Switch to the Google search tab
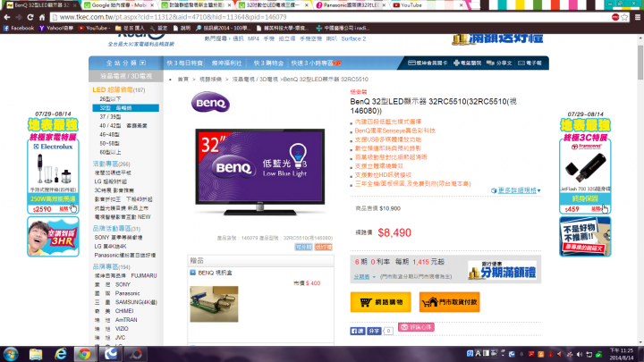Screen dimensions: 644x362 pos(119,5)
